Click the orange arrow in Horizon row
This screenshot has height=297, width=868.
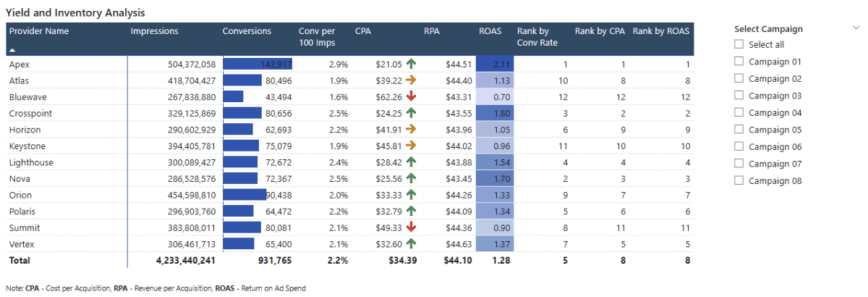[412, 130]
